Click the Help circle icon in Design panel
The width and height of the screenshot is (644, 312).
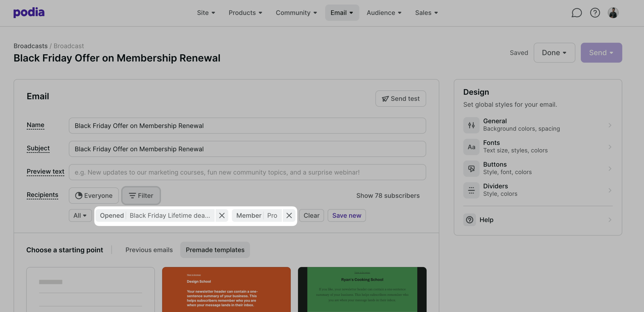coord(469,220)
